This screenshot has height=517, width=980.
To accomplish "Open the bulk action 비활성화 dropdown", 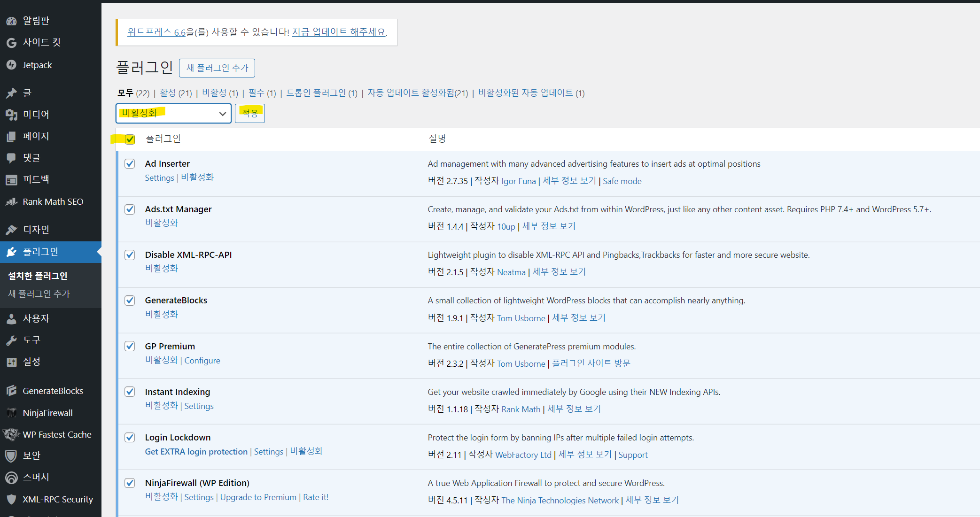I will 173,113.
